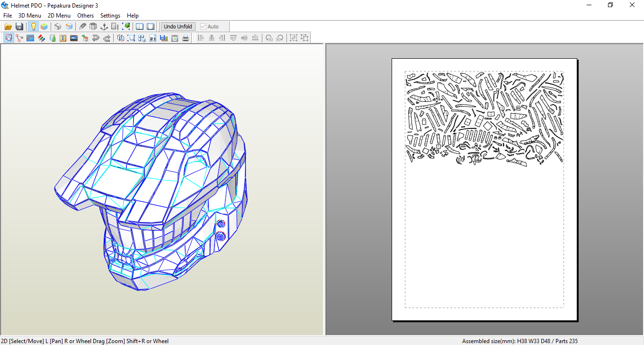The width and height of the screenshot is (644, 345).
Task: Toggle the colored cube texture display icon
Action: point(44,27)
